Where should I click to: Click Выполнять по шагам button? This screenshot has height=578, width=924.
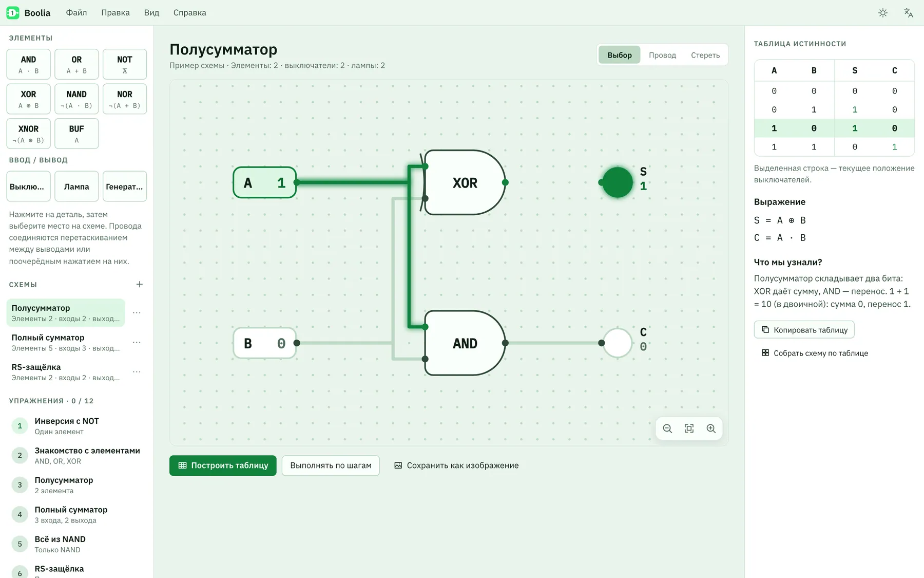click(x=331, y=465)
